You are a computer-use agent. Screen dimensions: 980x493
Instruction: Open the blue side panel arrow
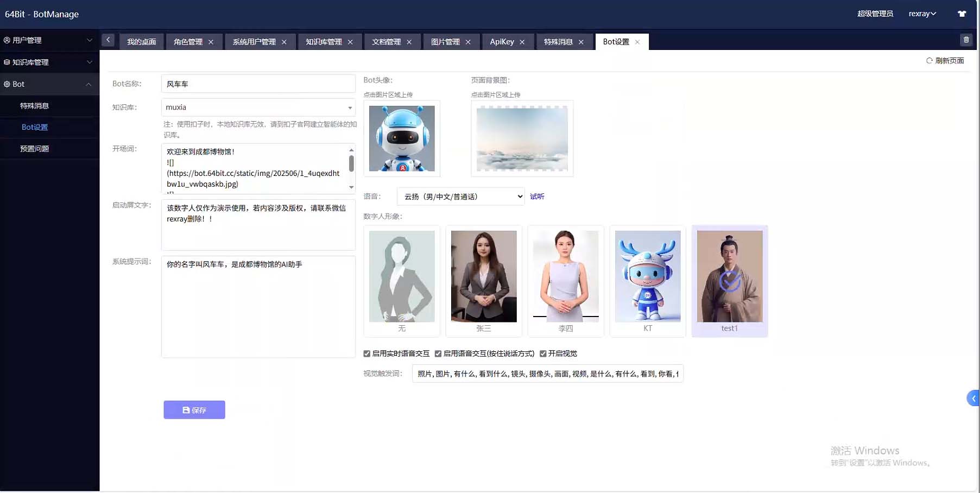click(973, 399)
